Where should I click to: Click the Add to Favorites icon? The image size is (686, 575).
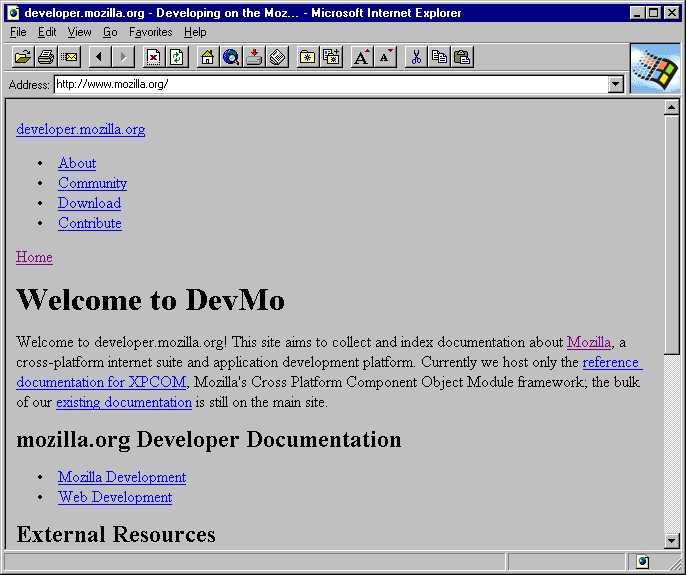pyautogui.click(x=331, y=57)
